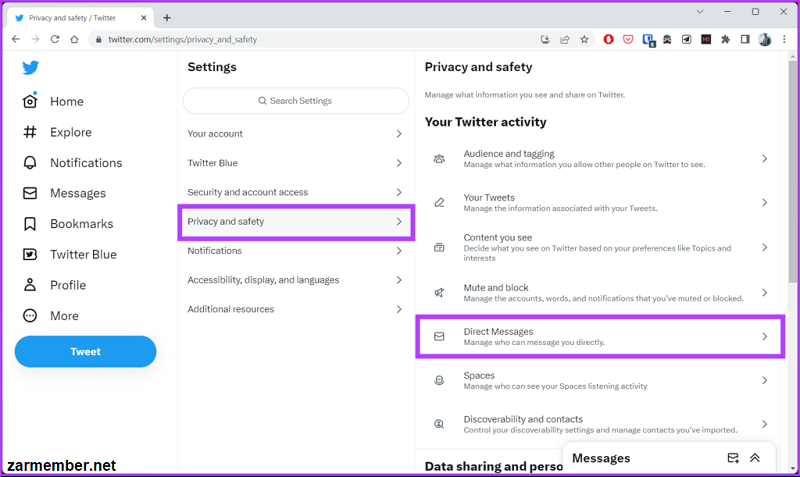The height and width of the screenshot is (477, 800).
Task: Expand Notifications settings row
Action: (296, 250)
